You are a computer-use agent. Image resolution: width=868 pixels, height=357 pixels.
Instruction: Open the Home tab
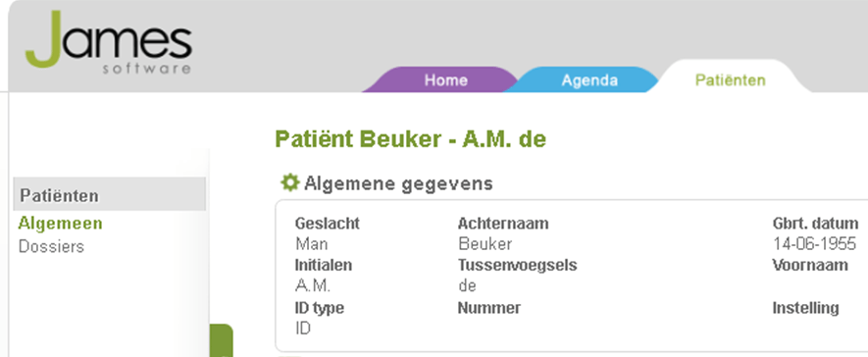(445, 80)
